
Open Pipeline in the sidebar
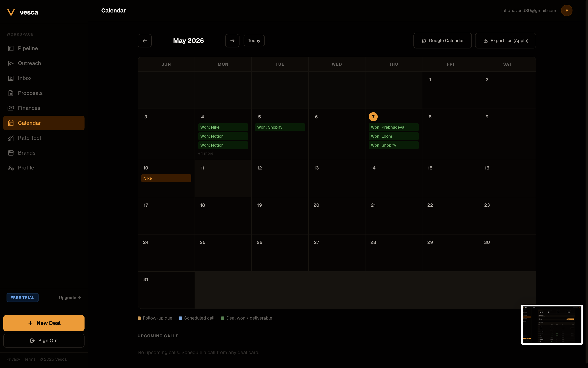(x=44, y=48)
